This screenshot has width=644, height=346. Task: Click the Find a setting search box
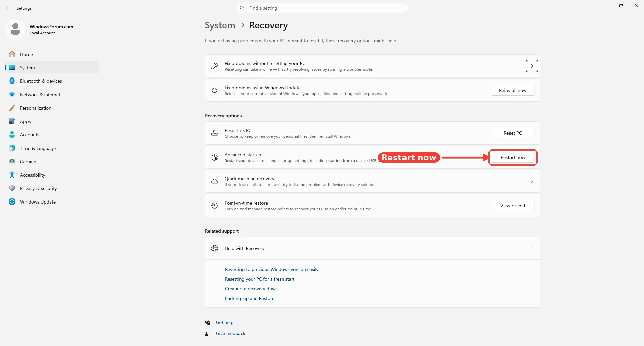point(322,8)
